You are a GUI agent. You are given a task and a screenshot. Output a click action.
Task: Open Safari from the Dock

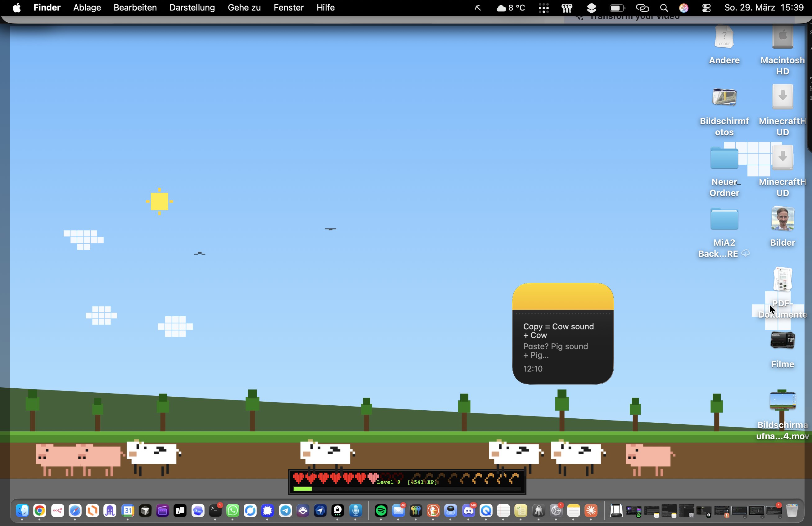(x=75, y=511)
